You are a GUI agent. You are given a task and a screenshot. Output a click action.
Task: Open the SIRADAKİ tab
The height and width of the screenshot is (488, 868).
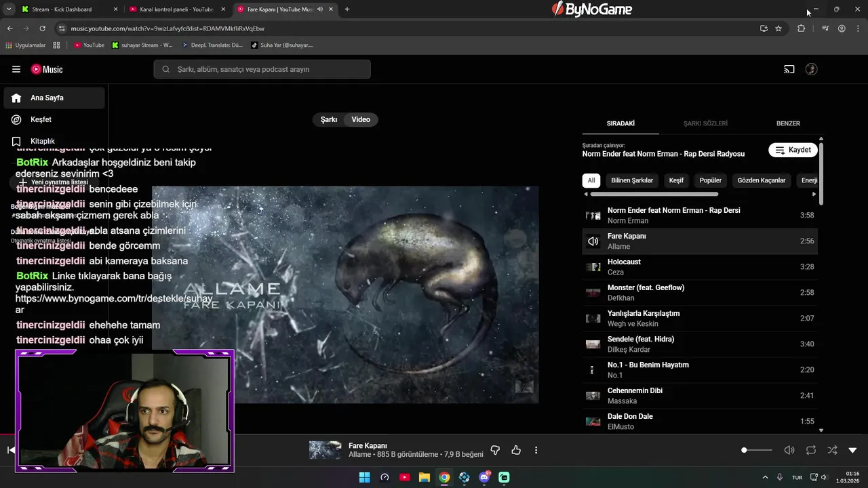tap(620, 123)
